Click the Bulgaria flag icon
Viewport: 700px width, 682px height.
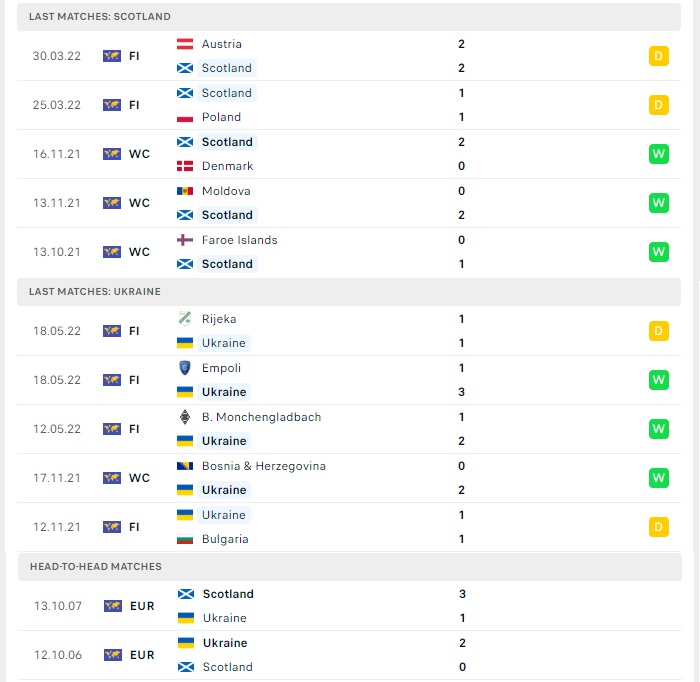click(x=185, y=539)
